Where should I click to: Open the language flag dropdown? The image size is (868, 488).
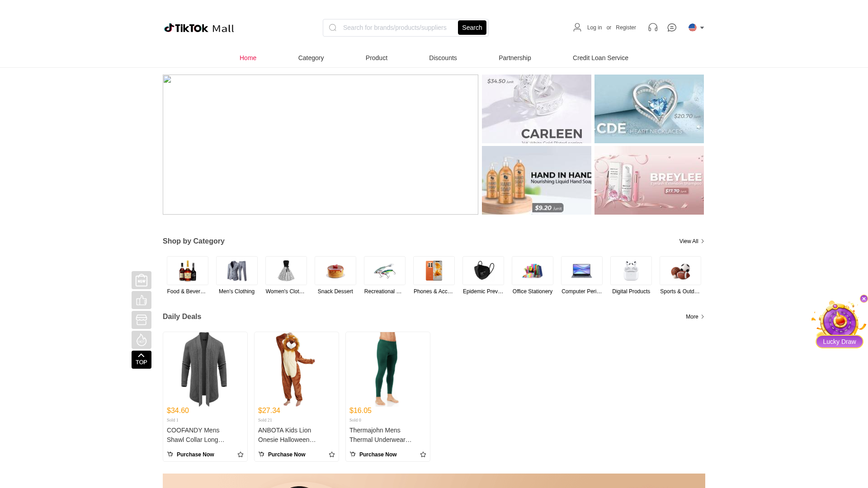point(696,28)
